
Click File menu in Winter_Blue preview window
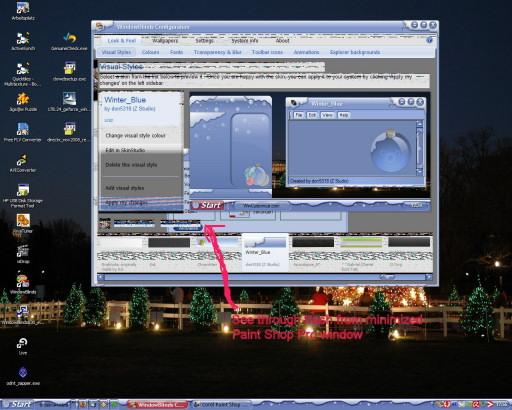click(298, 115)
